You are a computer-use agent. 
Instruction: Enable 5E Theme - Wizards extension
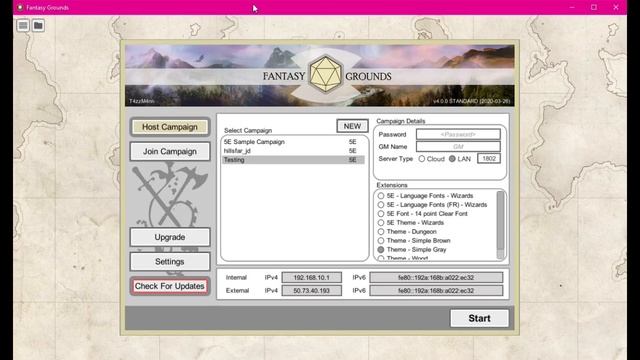coord(381,223)
